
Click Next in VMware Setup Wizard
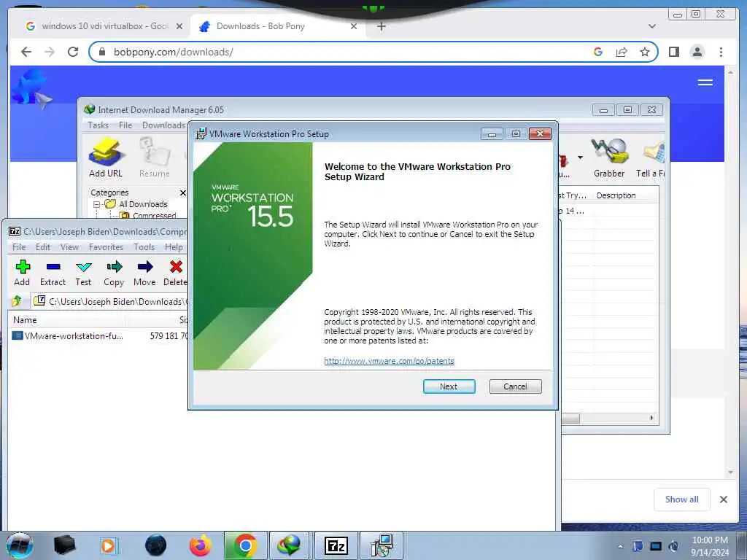[449, 386]
